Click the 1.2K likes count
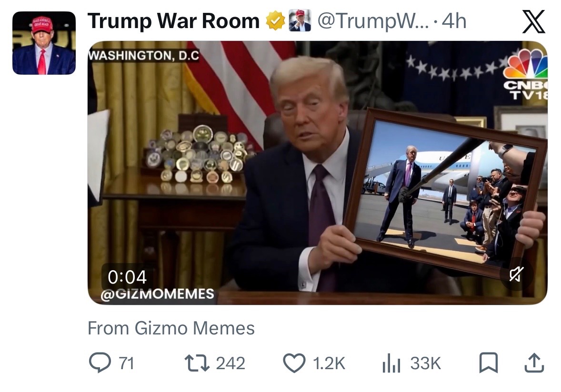 (x=329, y=363)
